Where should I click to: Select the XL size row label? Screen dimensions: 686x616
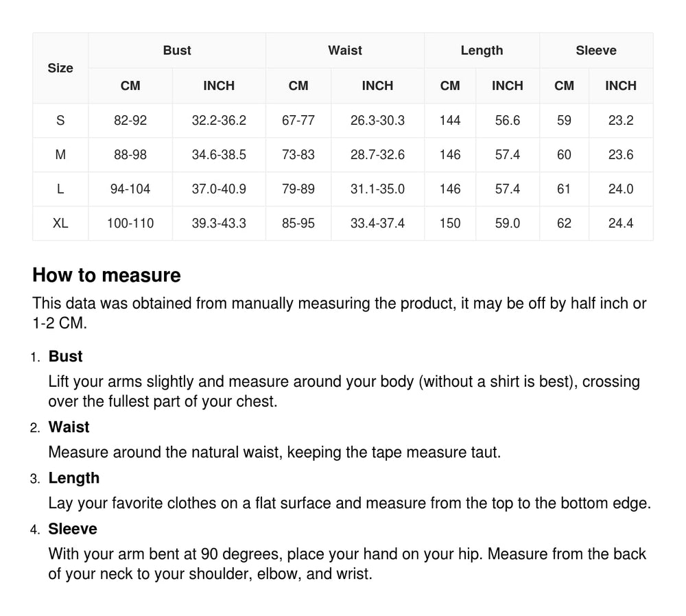pyautogui.click(x=60, y=224)
